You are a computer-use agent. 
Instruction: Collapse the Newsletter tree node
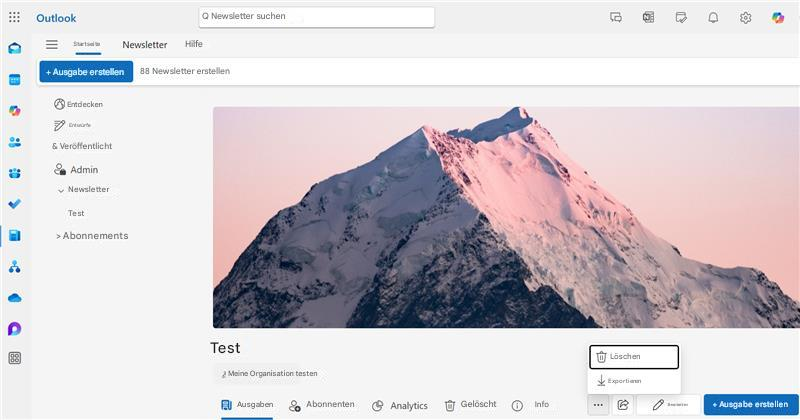pyautogui.click(x=61, y=190)
